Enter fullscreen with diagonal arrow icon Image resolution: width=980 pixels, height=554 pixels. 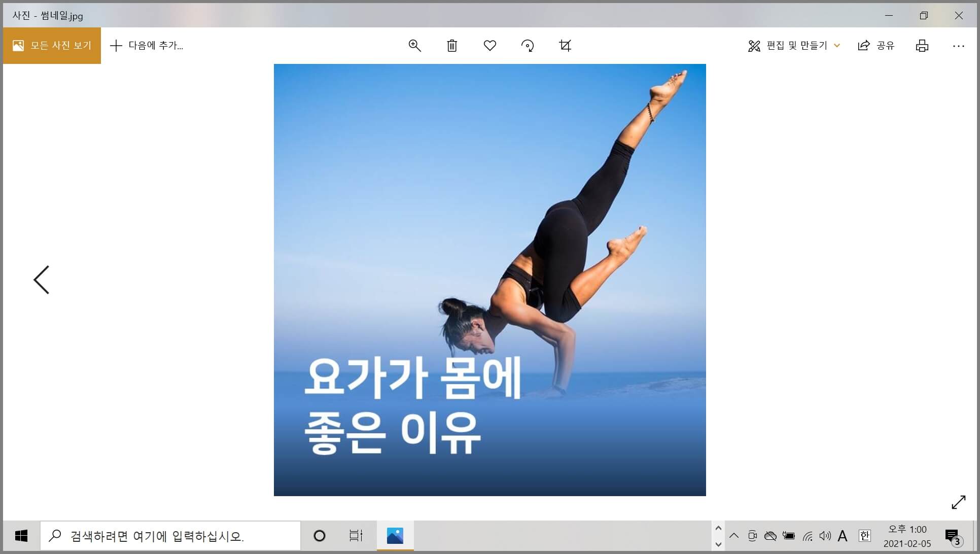coord(958,502)
